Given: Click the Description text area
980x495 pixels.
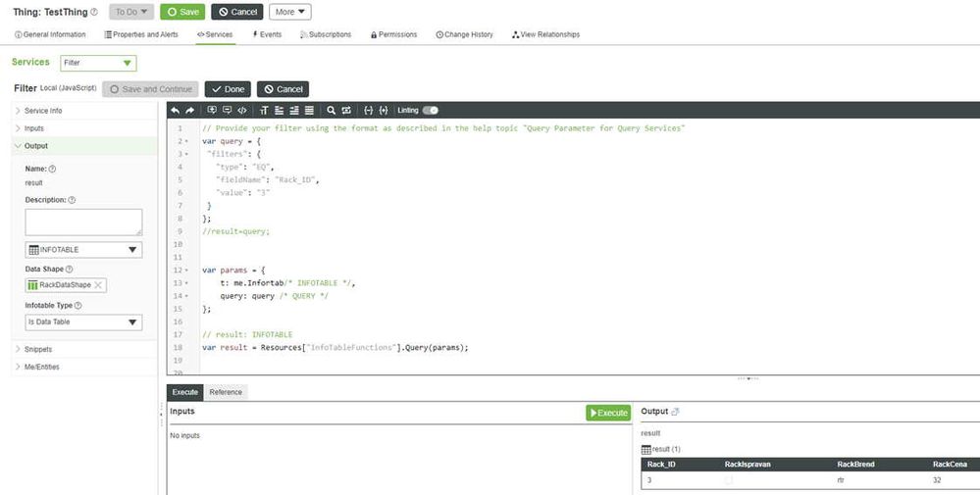Looking at the screenshot, I should pos(83,223).
